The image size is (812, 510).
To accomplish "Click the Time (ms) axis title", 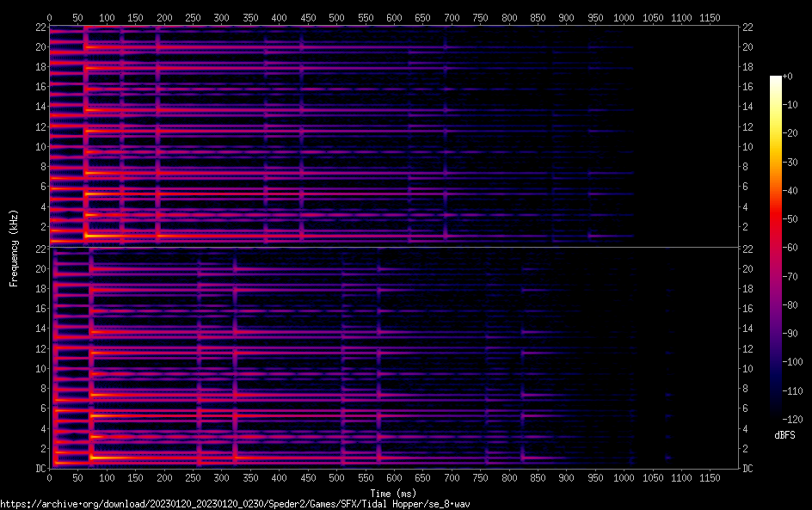I will [393, 493].
